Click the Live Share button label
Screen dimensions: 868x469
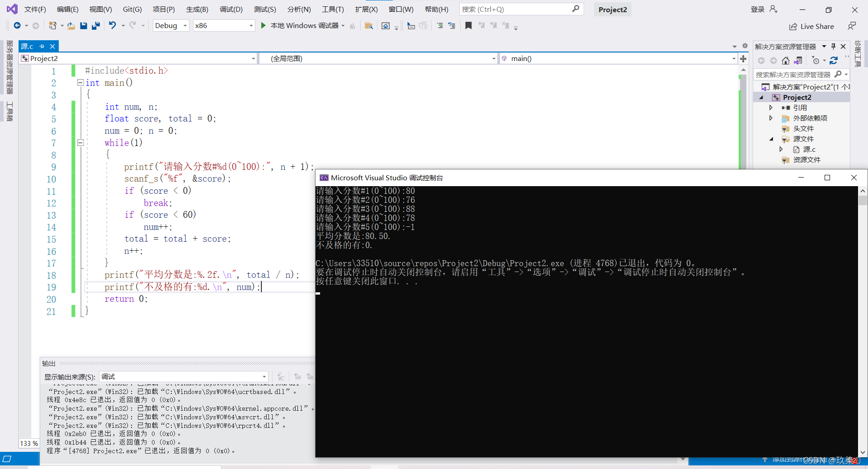(817, 27)
